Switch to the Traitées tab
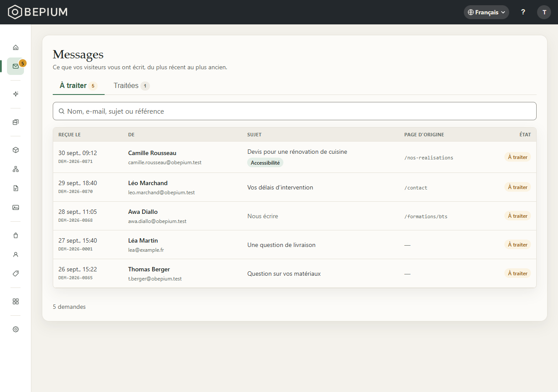This screenshot has width=558, height=392. click(x=132, y=86)
